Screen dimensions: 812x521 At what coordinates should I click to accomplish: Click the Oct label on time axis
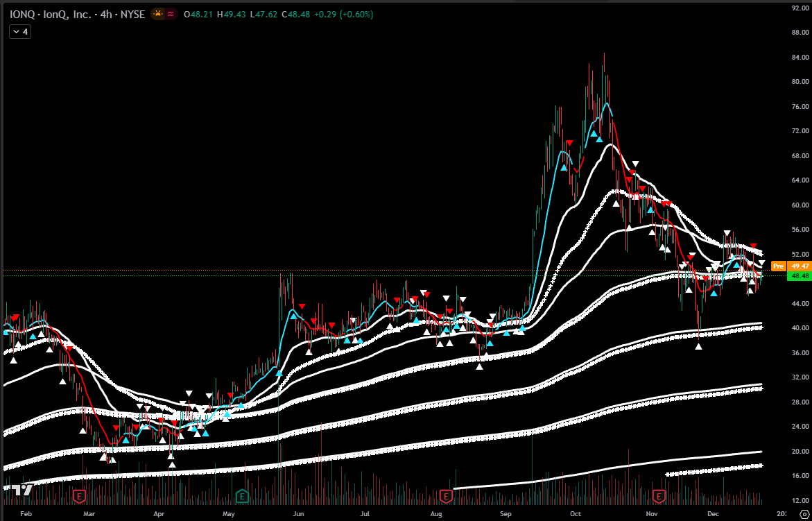(x=575, y=513)
